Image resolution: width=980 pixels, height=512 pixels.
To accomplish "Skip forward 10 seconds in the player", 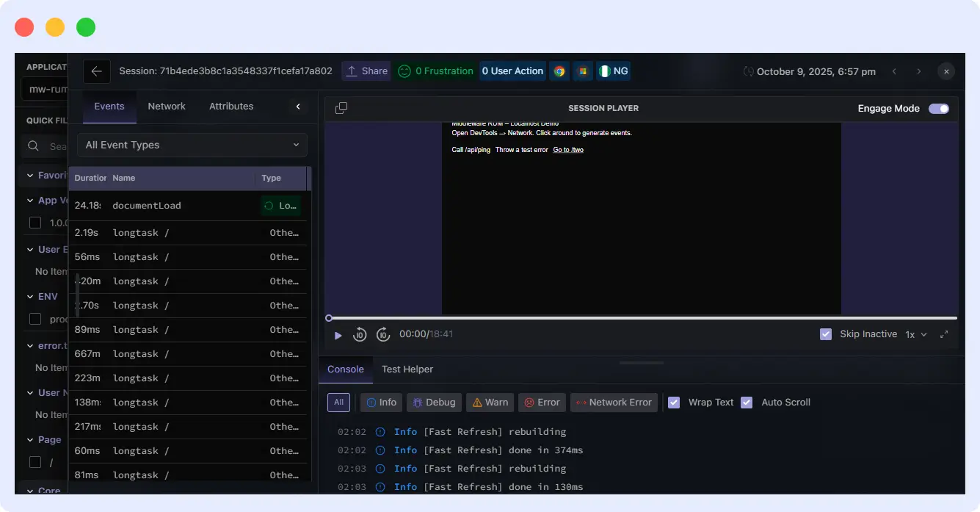I will tap(383, 334).
